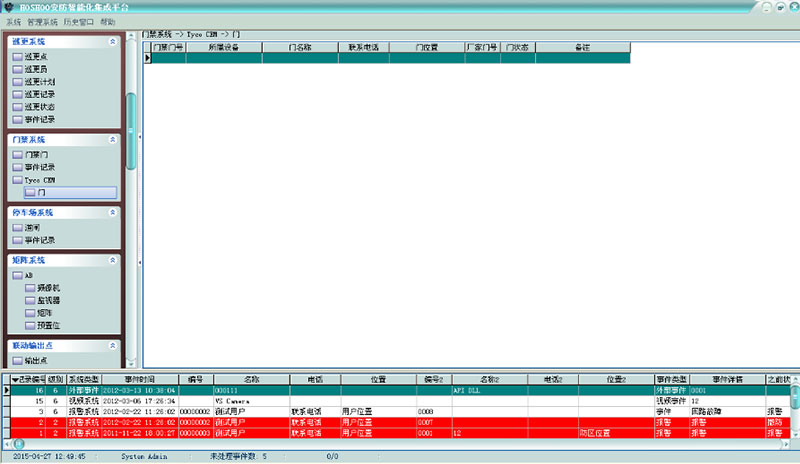Collapse the 门禁系统 panel section
This screenshot has width=800, height=464.
click(x=112, y=140)
